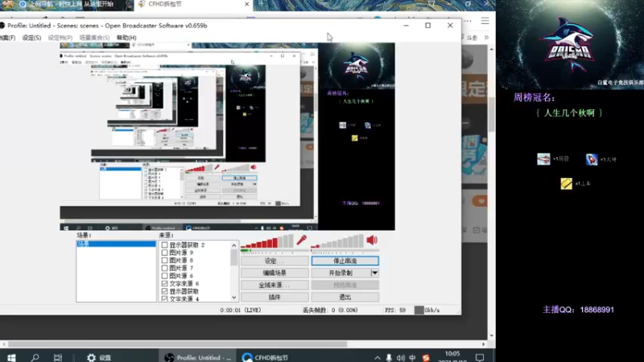Click the 编辑场景 button
644x362 pixels.
(275, 273)
